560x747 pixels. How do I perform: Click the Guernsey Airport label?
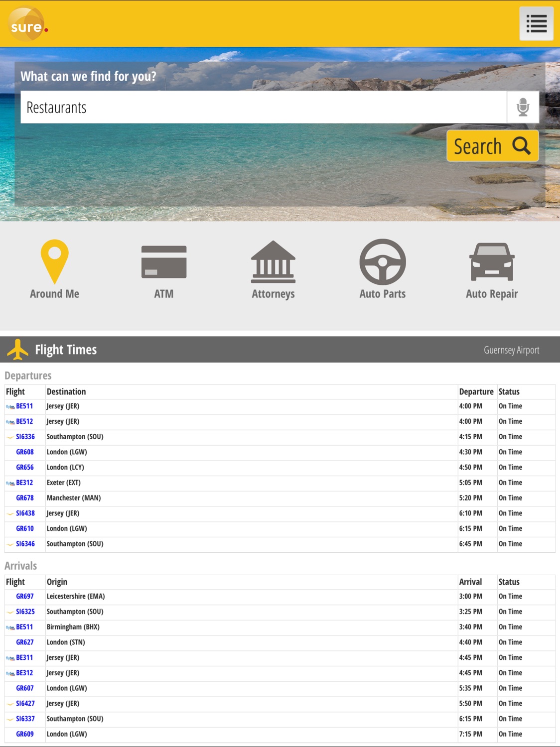click(512, 350)
